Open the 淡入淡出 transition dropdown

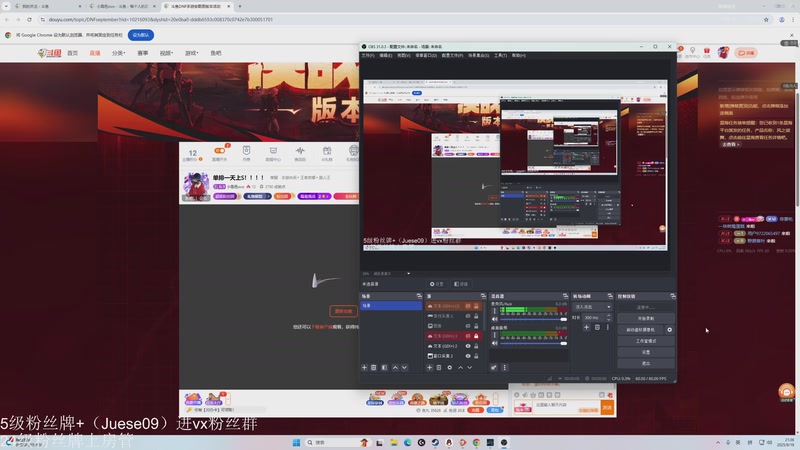[x=592, y=307]
